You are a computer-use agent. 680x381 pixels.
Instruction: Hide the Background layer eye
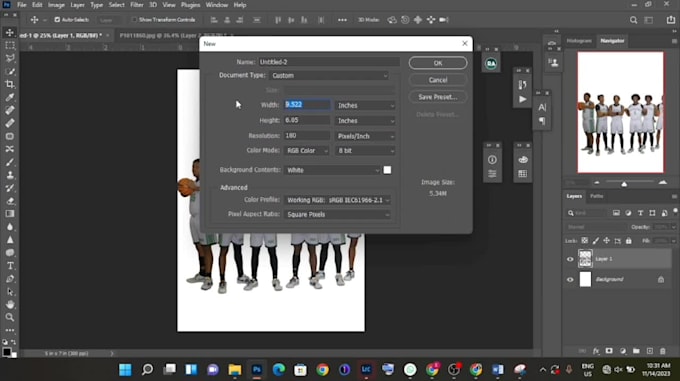point(570,280)
